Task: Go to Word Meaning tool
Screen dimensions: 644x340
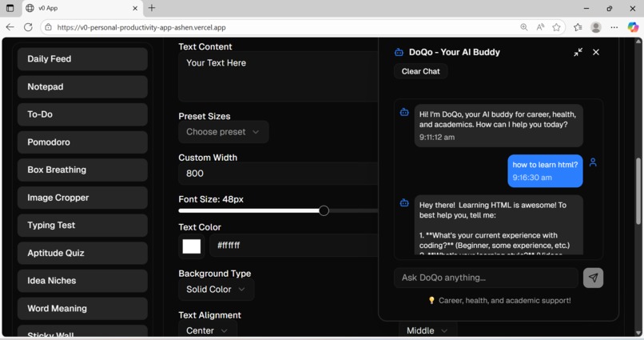Action: (82, 309)
